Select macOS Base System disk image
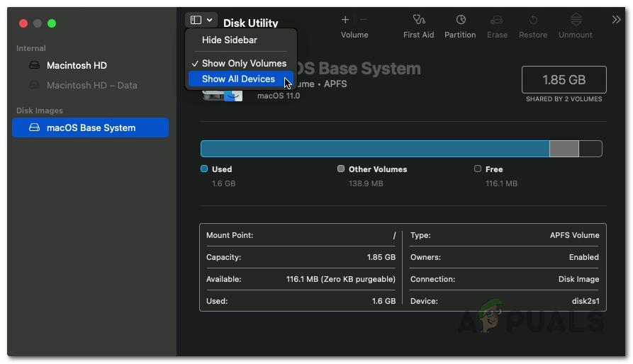The width and height of the screenshot is (633, 364). pos(90,127)
